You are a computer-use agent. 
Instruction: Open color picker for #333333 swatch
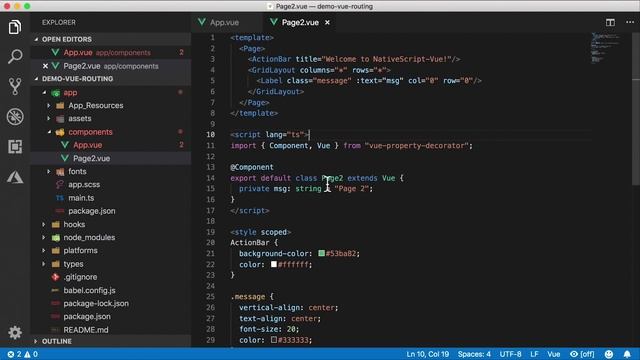(x=274, y=340)
